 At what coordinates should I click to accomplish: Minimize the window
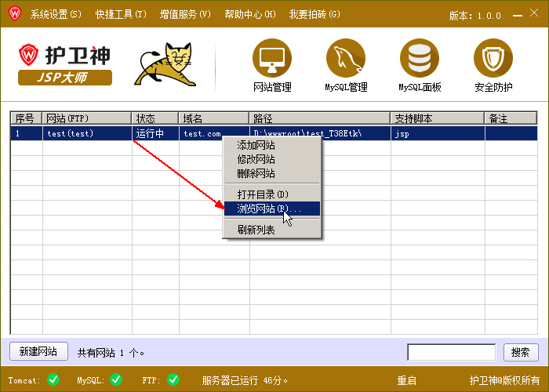(x=518, y=16)
